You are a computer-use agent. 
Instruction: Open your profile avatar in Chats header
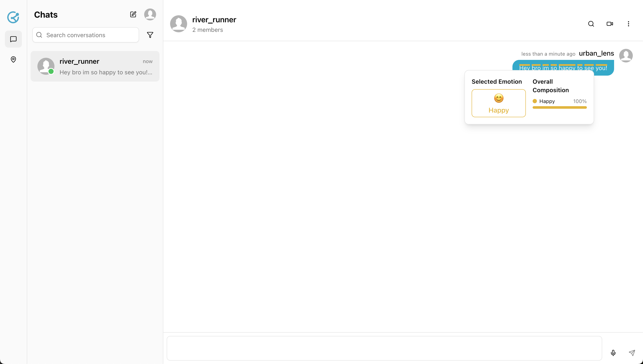tap(150, 14)
